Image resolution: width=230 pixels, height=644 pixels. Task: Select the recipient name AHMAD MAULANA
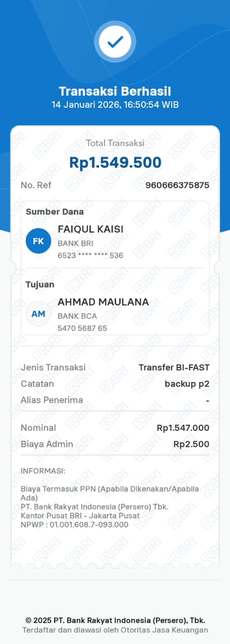(103, 302)
